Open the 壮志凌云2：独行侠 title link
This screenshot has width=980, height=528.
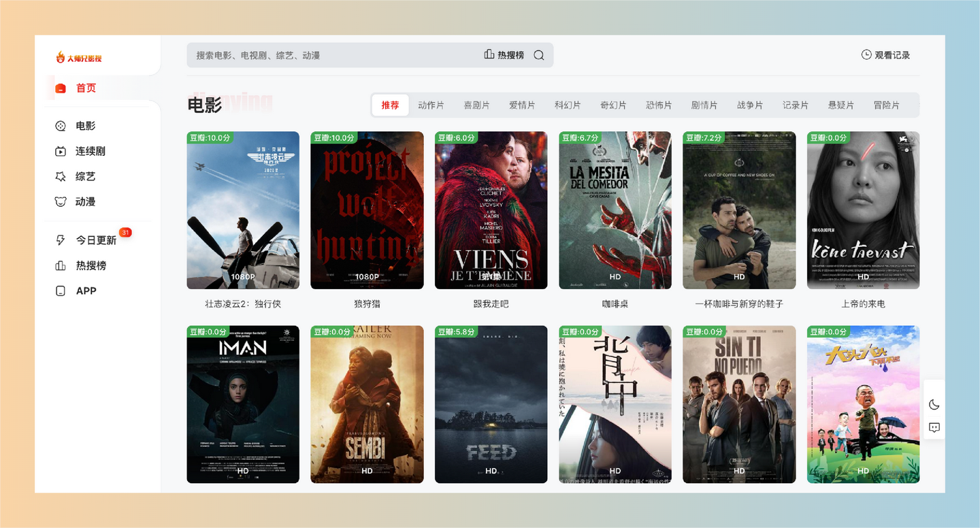click(x=243, y=303)
